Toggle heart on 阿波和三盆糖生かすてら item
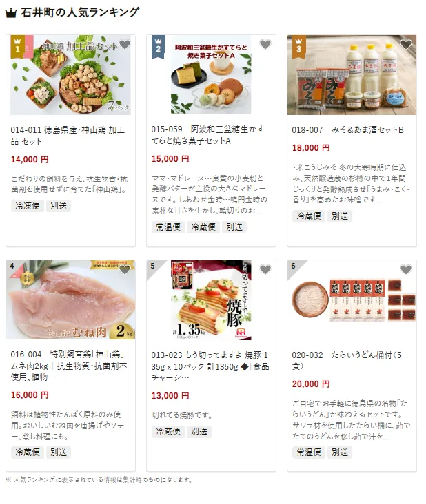Viewport: 426px width, 504px height. point(265,44)
